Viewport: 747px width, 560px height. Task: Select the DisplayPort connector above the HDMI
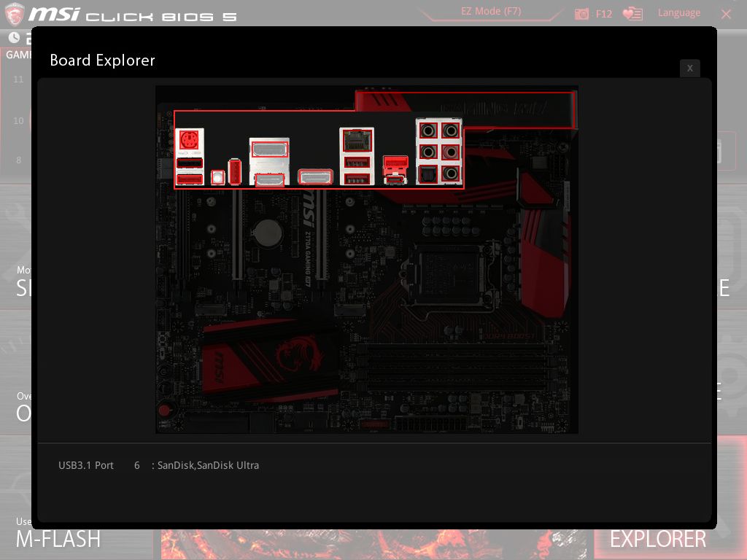tap(269, 149)
